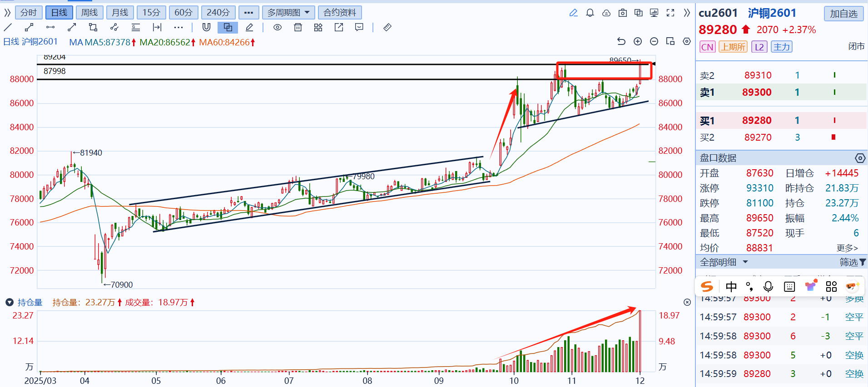Zoom in the chart with plus icon
This screenshot has width=868, height=387.
click(638, 42)
